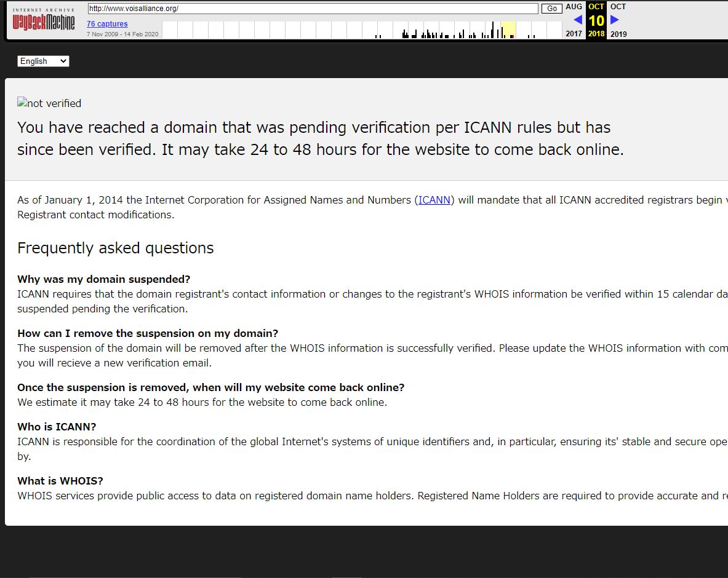Click the Wayback Machine logo

[44, 23]
